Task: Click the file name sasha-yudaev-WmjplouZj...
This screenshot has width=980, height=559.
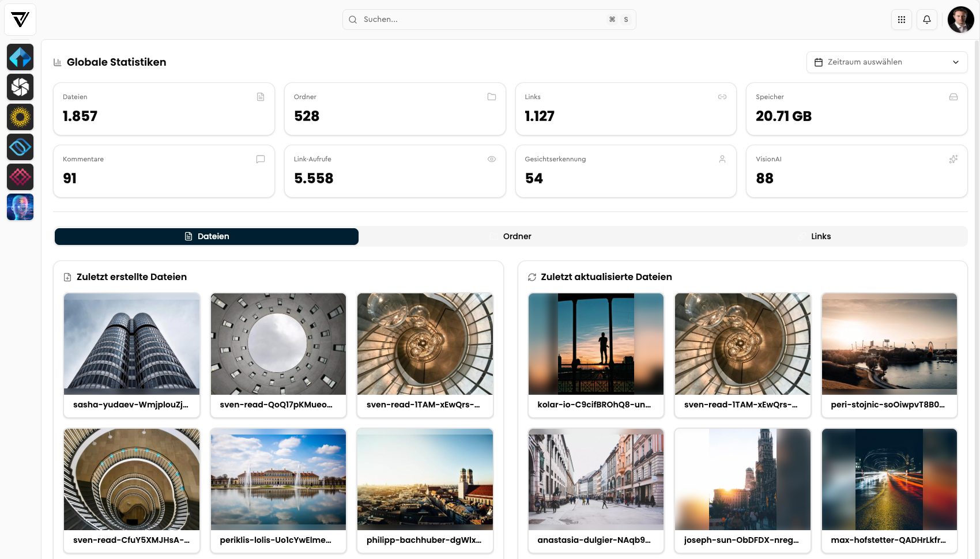Action: [131, 405]
